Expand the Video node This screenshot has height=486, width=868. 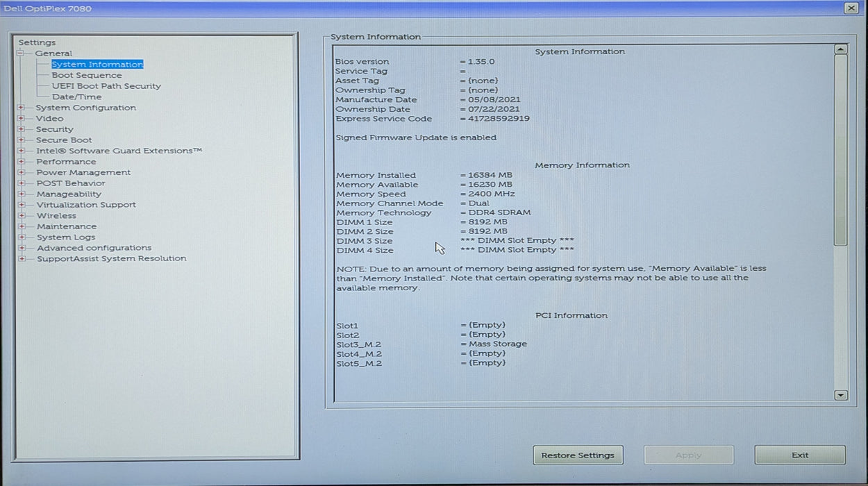(22, 119)
